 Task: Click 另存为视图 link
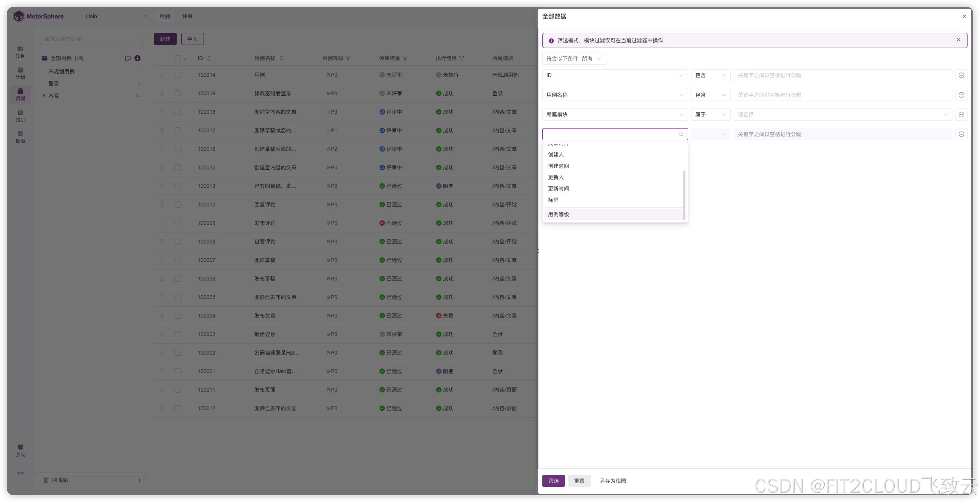tap(613, 481)
